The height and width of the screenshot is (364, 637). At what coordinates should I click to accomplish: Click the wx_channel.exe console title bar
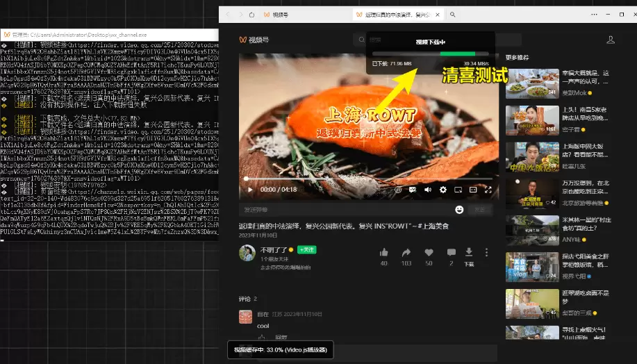tap(109, 35)
